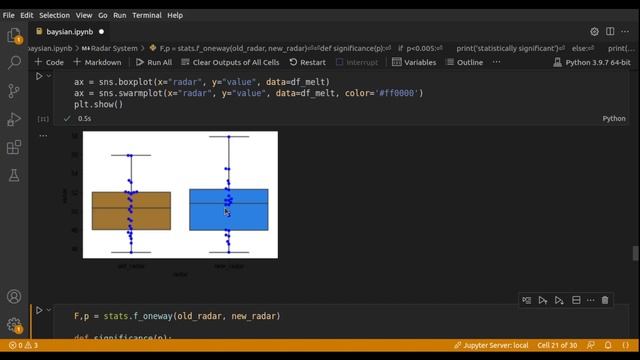The height and width of the screenshot is (360, 640).
Task: Open editor More Actions ellipsis at top right
Action: pyautogui.click(x=625, y=31)
